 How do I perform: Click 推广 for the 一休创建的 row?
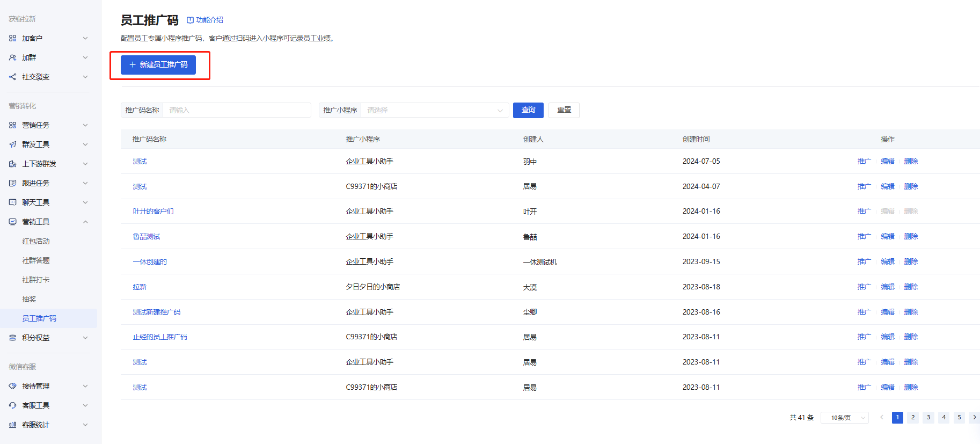[864, 261]
